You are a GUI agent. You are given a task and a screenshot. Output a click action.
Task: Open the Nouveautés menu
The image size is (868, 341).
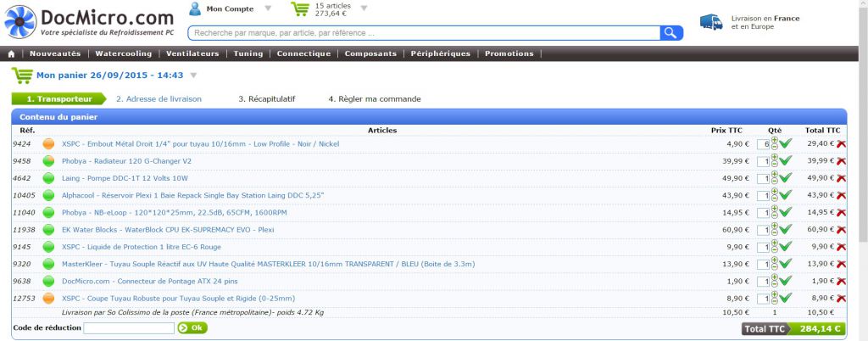[55, 53]
